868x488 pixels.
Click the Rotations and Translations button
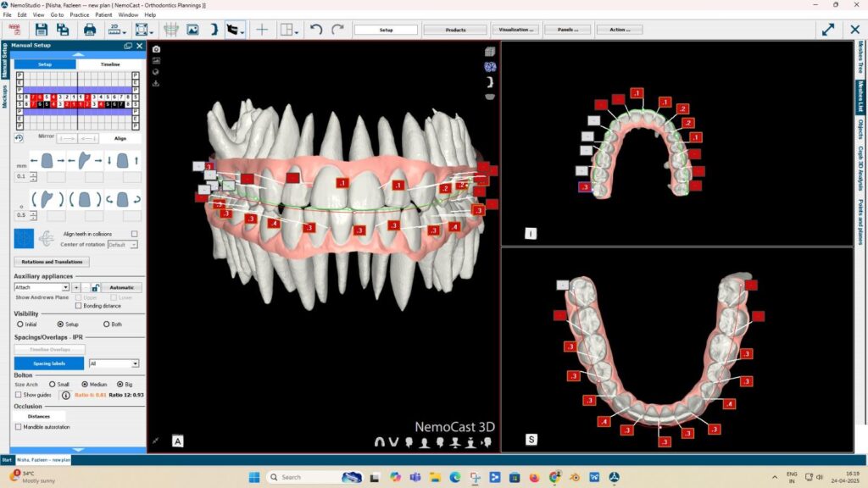pos(52,262)
